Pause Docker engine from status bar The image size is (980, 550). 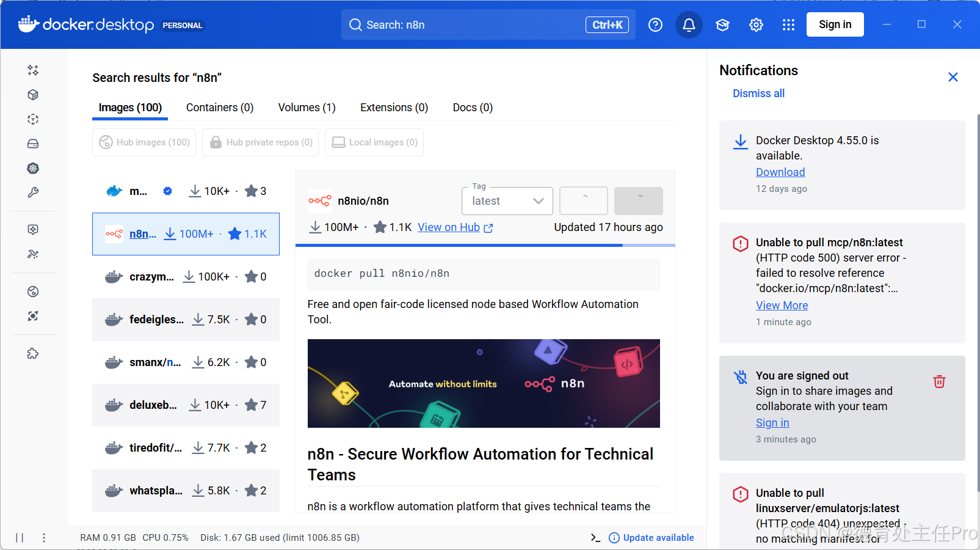point(20,538)
